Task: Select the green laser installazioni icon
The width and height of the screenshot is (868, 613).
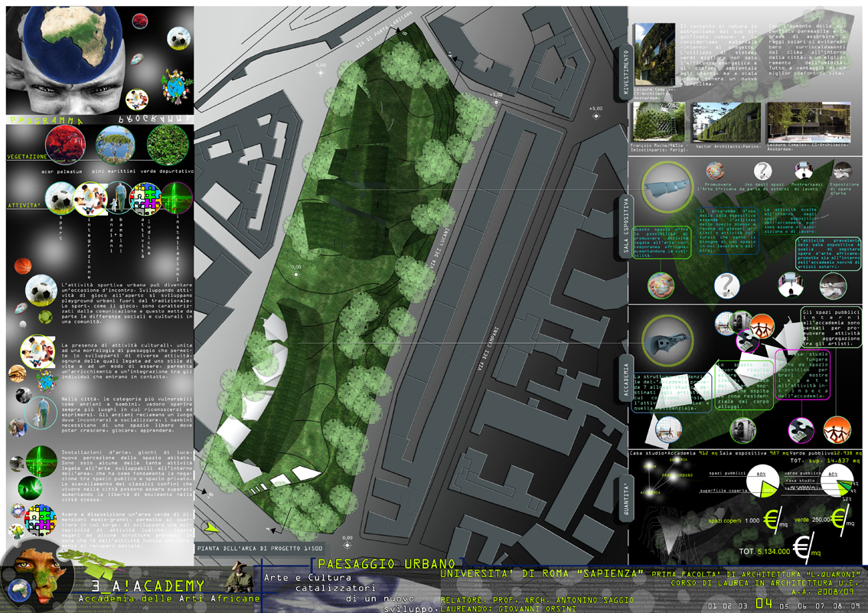Action: pyautogui.click(x=176, y=197)
